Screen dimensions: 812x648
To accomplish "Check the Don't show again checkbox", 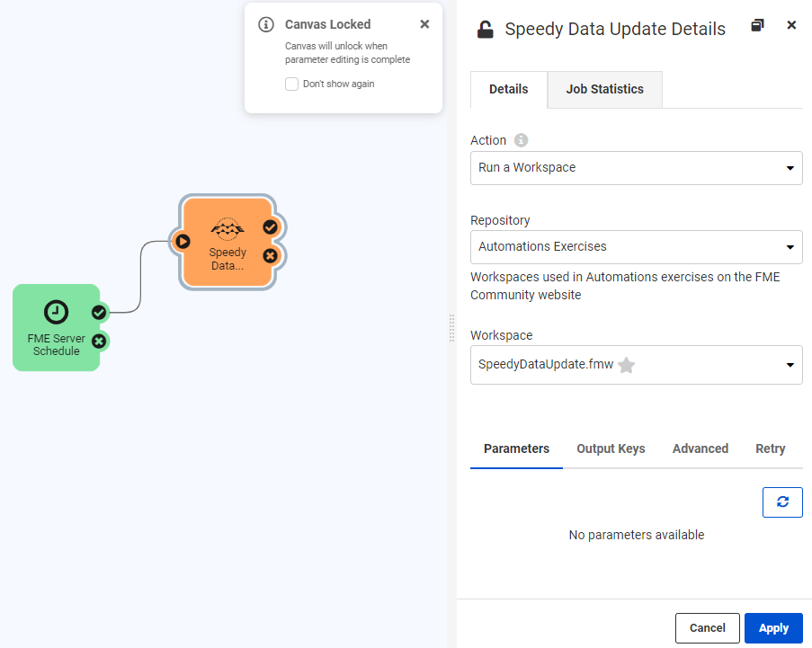I will point(291,84).
